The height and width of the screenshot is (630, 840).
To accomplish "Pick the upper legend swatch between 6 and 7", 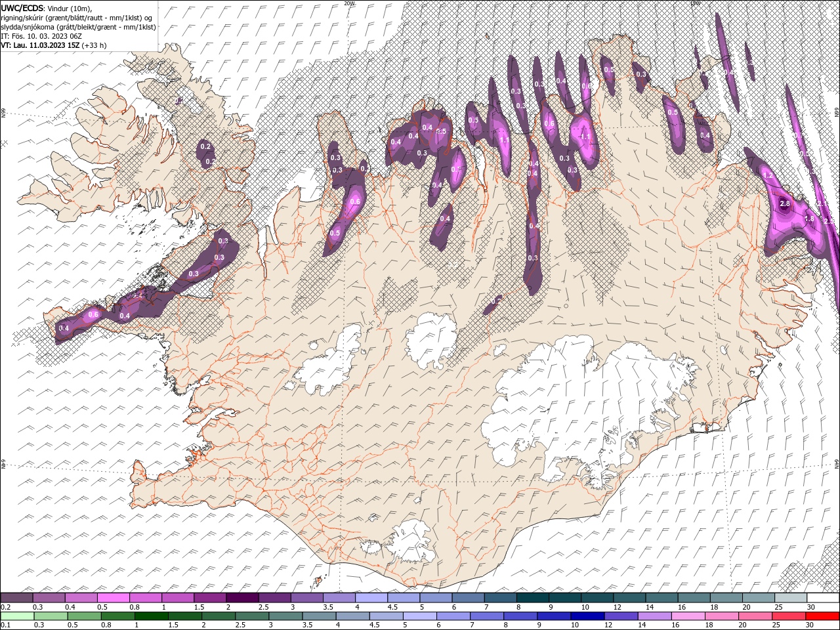I will coord(468,598).
